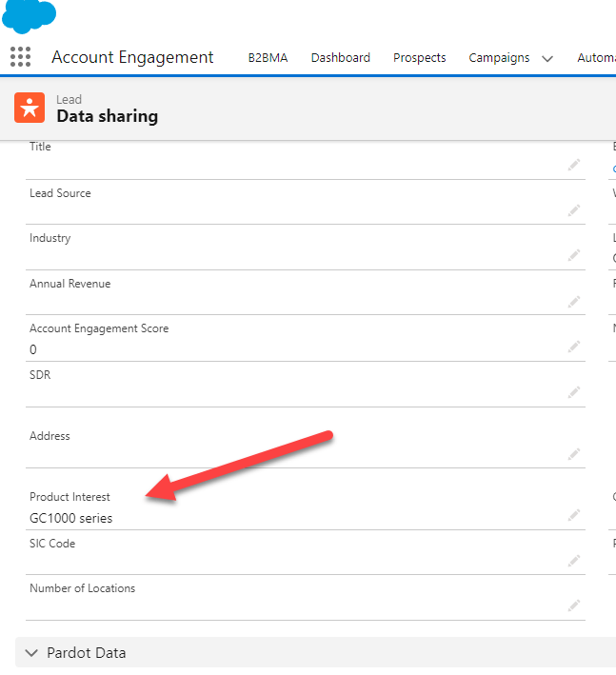Edit the SDR field pencil icon
Screen dimensions: 616x675
tap(574, 392)
